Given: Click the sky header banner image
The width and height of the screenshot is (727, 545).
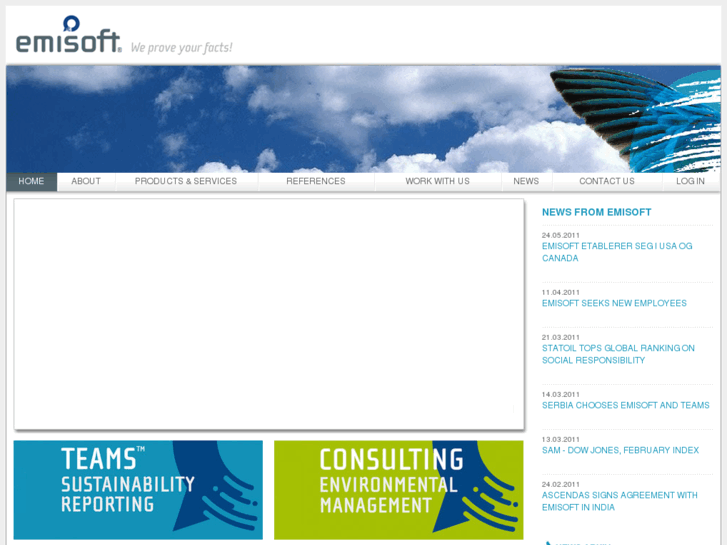Looking at the screenshot, I should [363, 119].
